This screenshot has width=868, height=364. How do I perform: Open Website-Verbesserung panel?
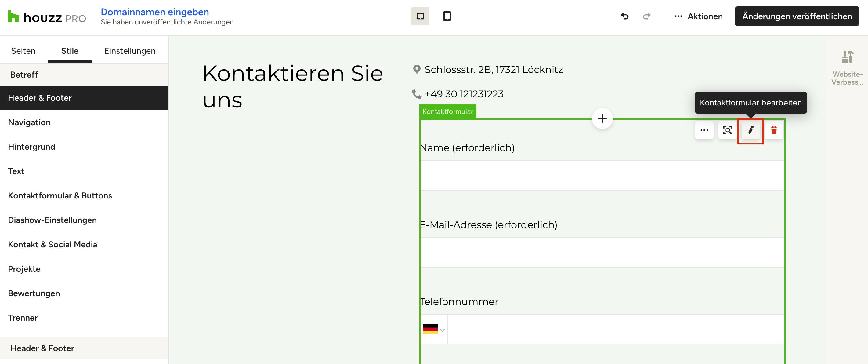coord(847,67)
